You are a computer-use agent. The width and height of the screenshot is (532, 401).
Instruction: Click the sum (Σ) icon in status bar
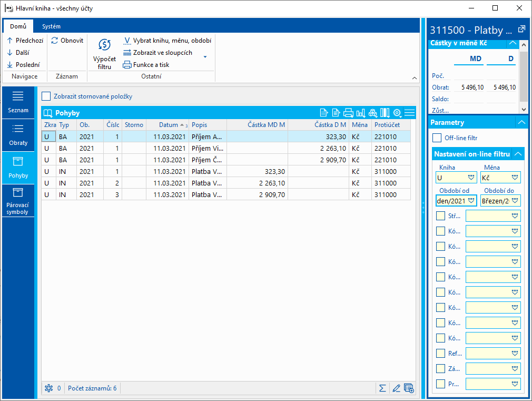coord(382,388)
